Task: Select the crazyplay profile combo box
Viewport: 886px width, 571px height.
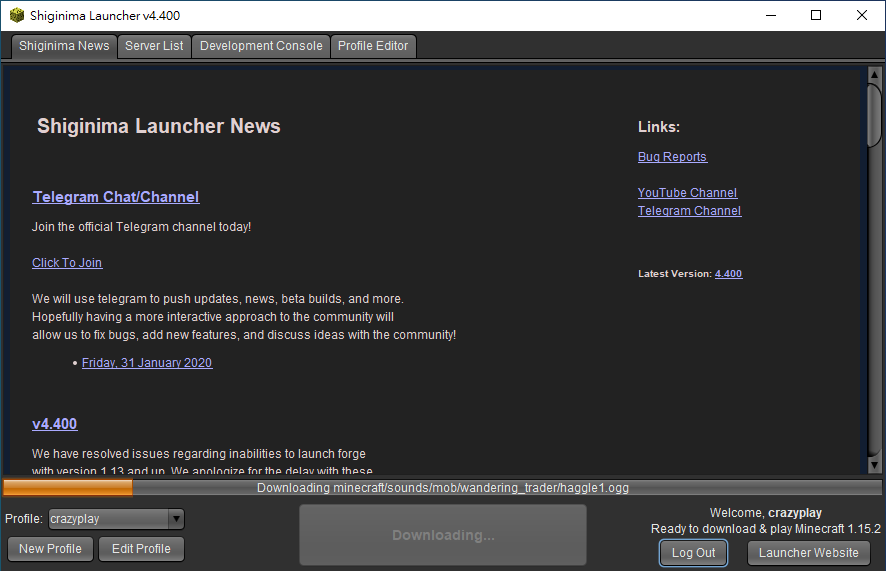Action: [116, 518]
